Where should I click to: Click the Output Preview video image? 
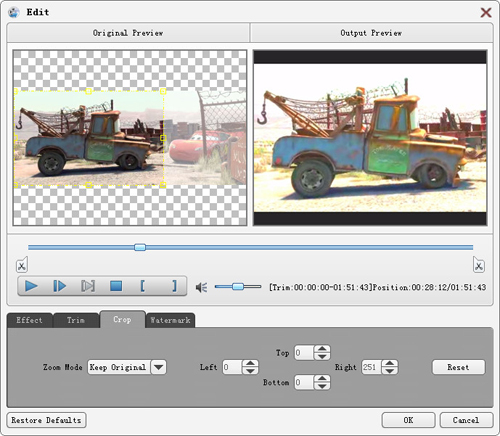click(x=370, y=138)
